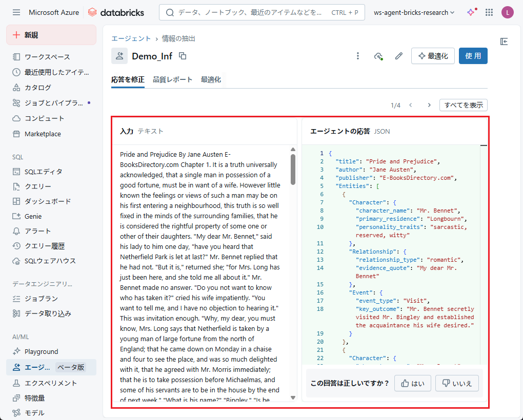Go to previous response with left chevron

pos(411,105)
